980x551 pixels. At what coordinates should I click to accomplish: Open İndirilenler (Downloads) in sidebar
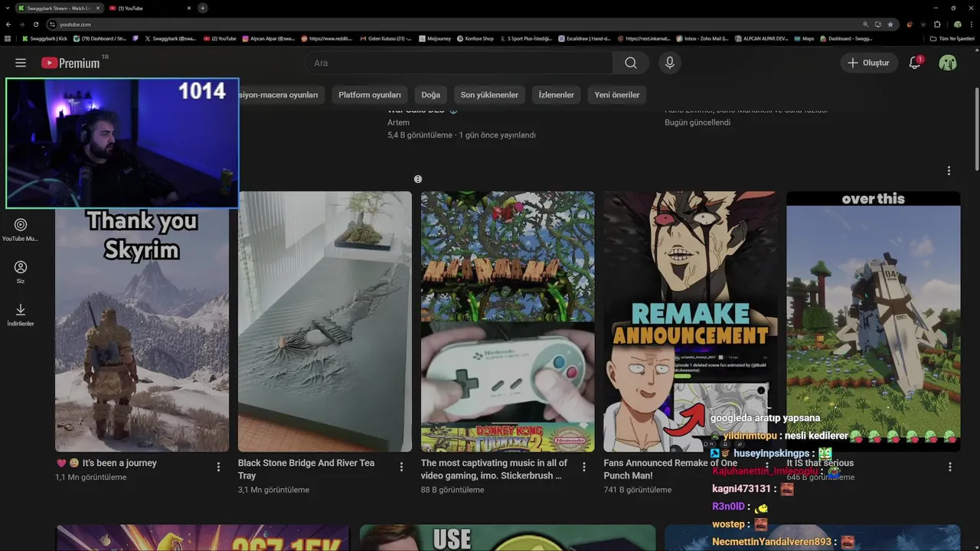tap(21, 314)
